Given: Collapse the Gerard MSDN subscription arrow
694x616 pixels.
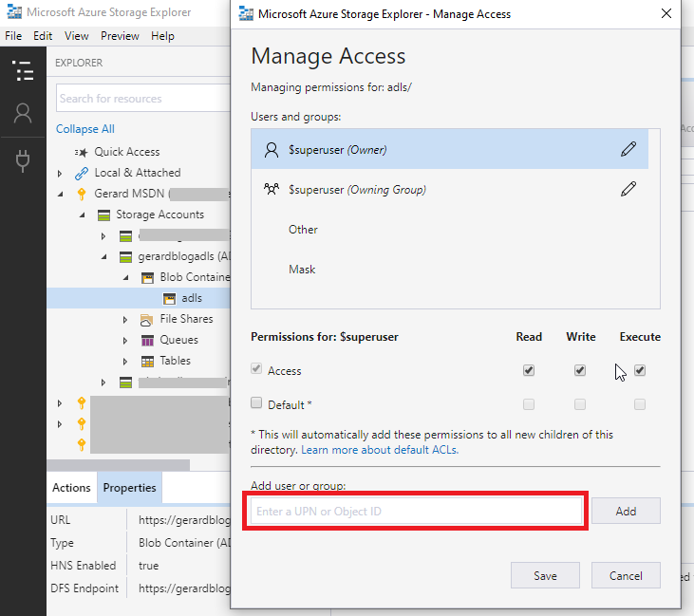Looking at the screenshot, I should 61,194.
